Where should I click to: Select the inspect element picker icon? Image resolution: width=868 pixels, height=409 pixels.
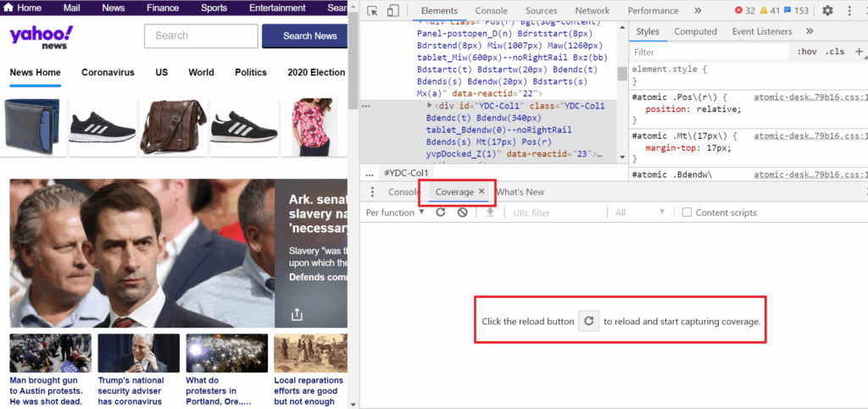[x=373, y=10]
